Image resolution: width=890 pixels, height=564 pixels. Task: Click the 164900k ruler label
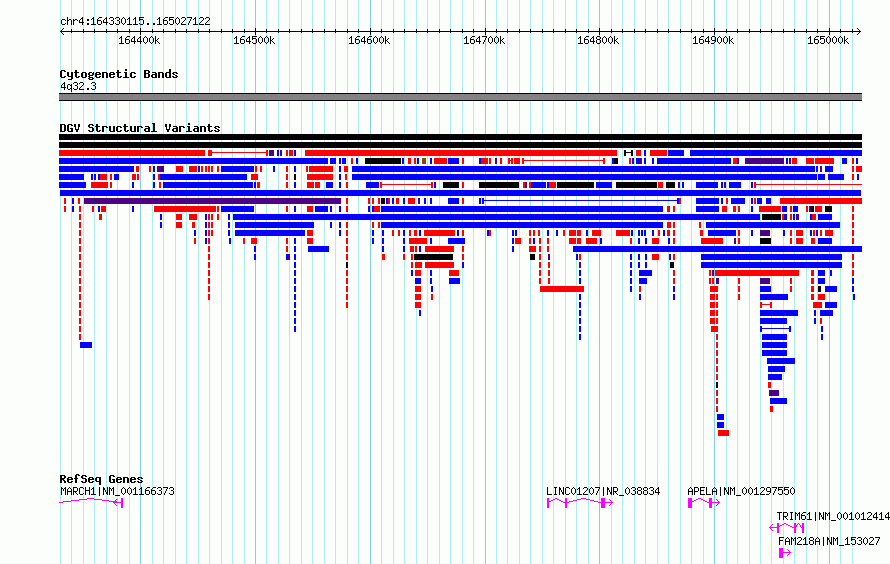[x=713, y=40]
